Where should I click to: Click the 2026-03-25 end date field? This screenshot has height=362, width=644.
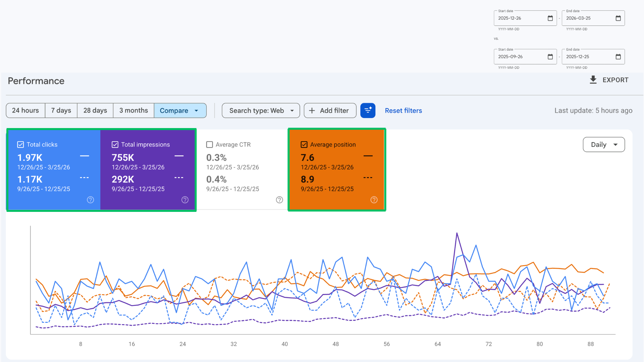tap(593, 18)
